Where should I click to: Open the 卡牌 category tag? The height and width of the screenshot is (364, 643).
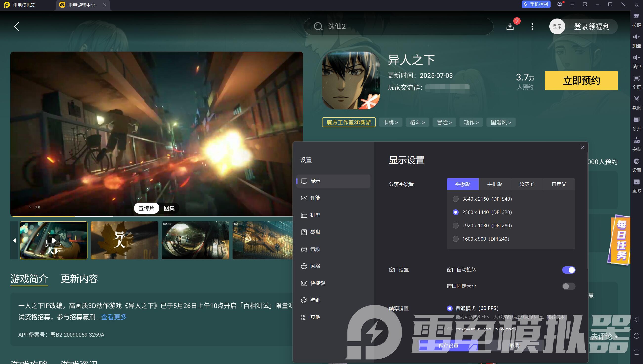[390, 122]
